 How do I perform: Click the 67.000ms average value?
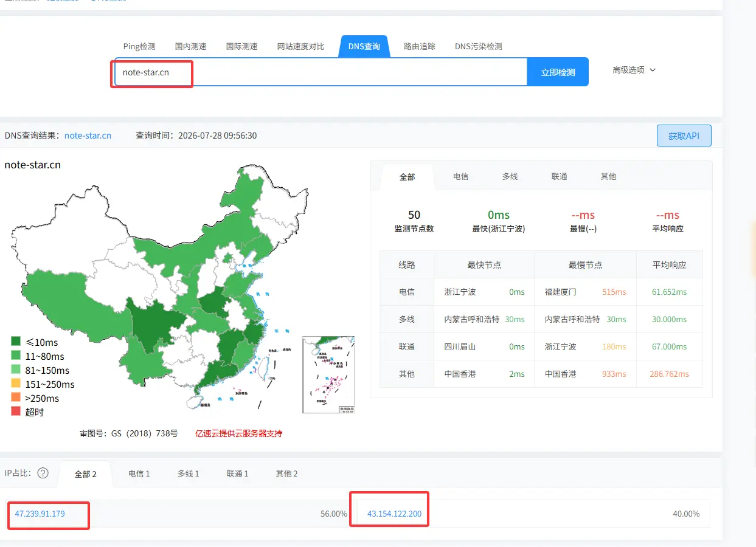click(x=669, y=346)
